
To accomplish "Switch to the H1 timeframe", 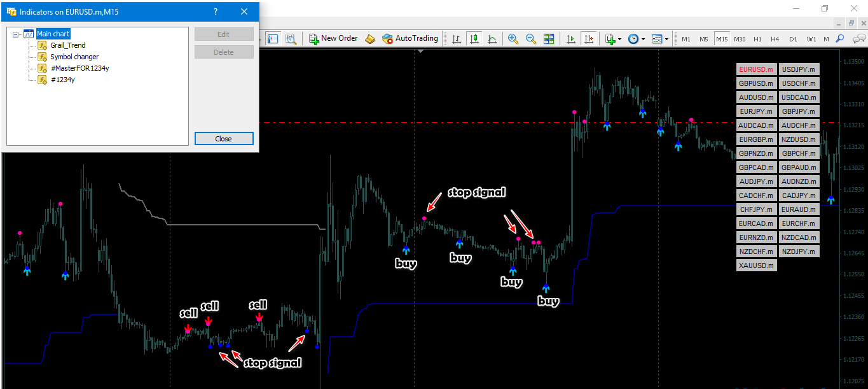I will pyautogui.click(x=757, y=39).
